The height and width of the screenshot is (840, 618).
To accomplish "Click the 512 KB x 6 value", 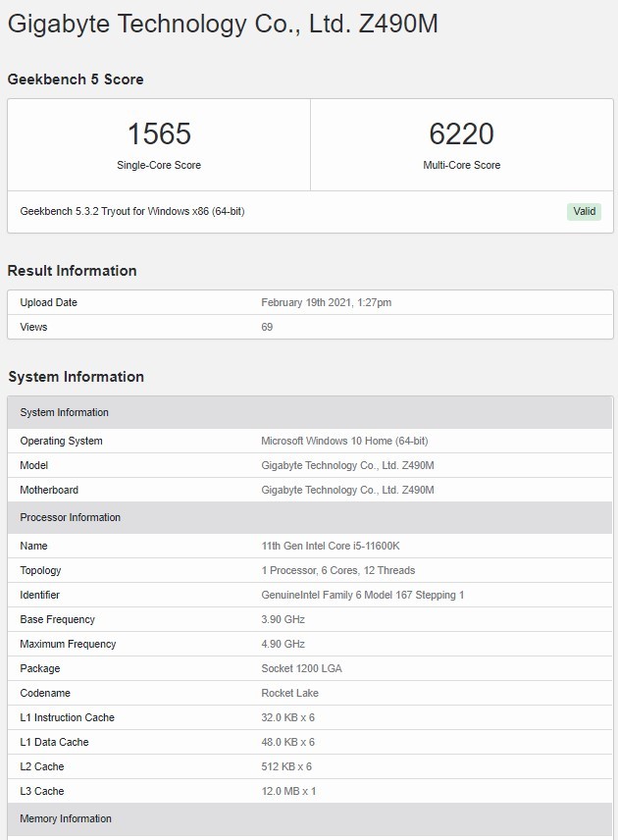I will point(286,766).
